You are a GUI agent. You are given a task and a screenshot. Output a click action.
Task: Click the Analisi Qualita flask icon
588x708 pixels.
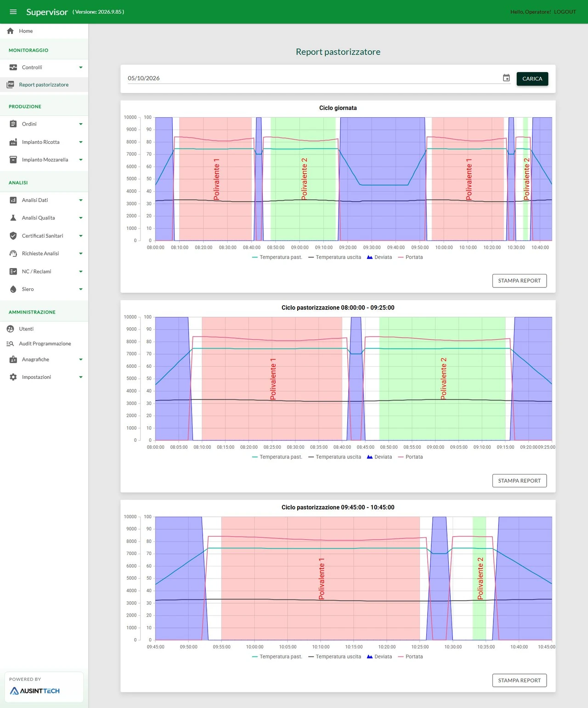click(13, 218)
